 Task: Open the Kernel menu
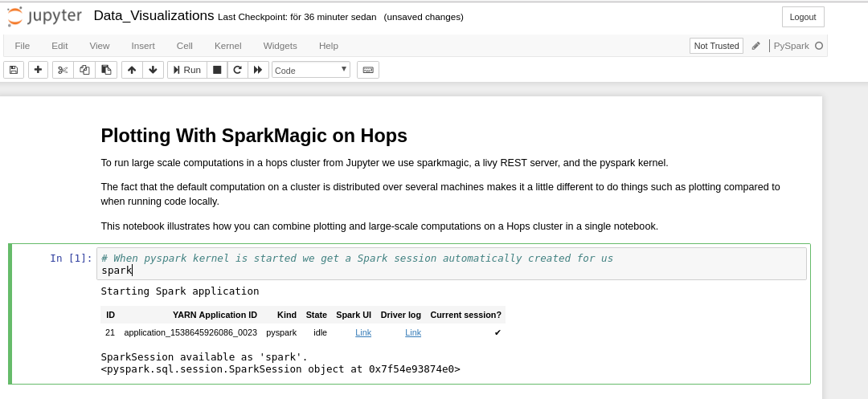[x=228, y=46]
